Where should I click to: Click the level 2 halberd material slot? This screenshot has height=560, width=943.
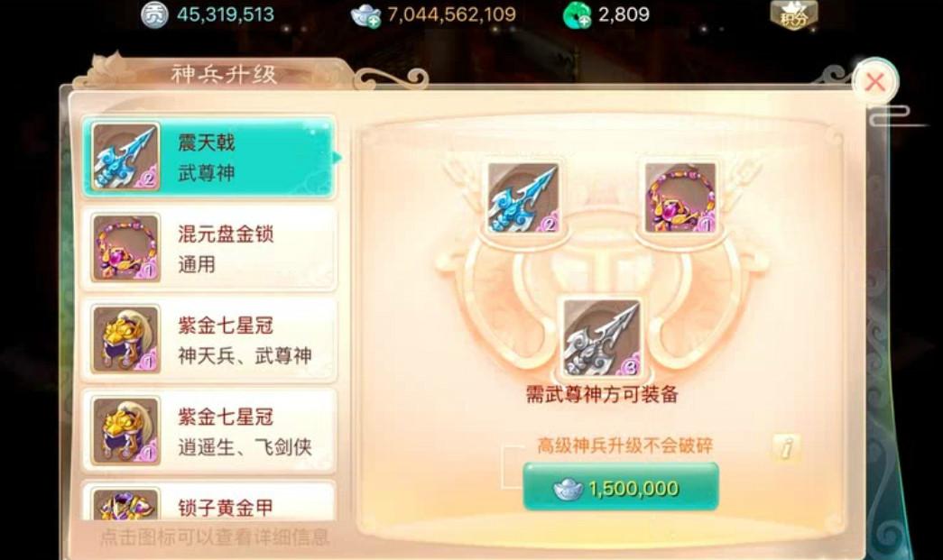click(523, 198)
